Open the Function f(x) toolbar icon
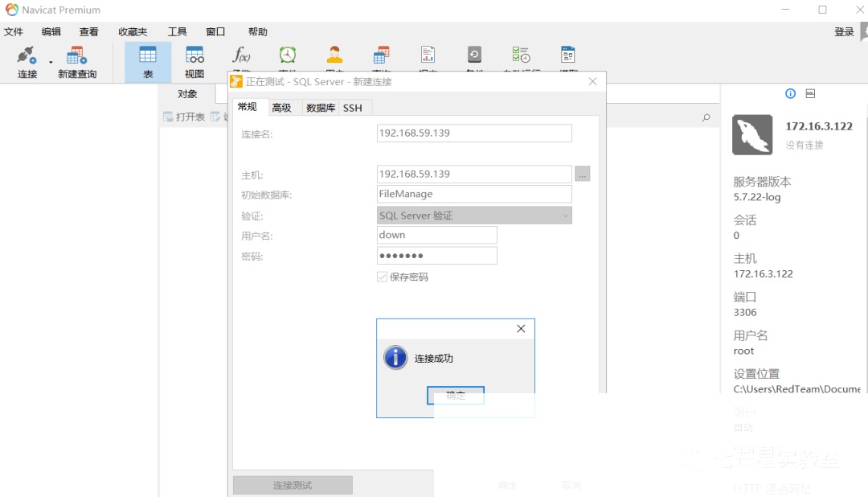This screenshot has height=497, width=868. (241, 55)
